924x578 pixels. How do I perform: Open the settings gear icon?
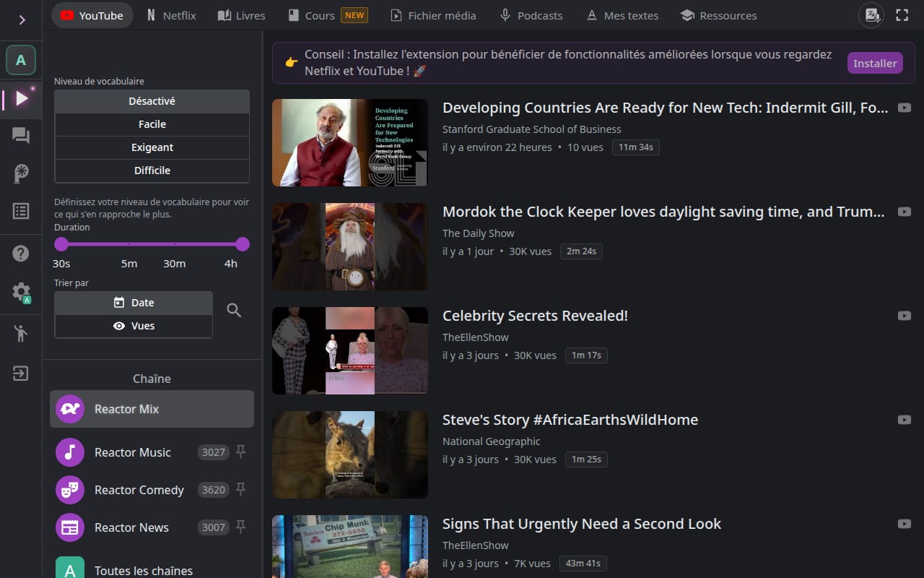click(21, 291)
